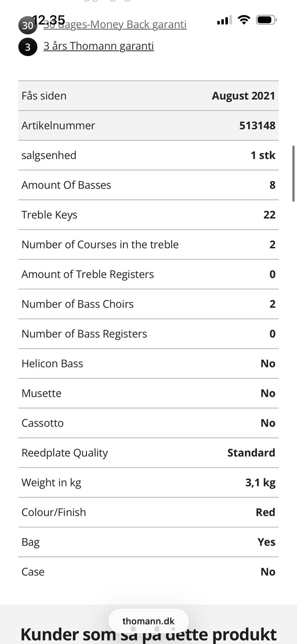297x644 pixels.
Task: Select the Treble Keys value 22
Action: click(269, 215)
